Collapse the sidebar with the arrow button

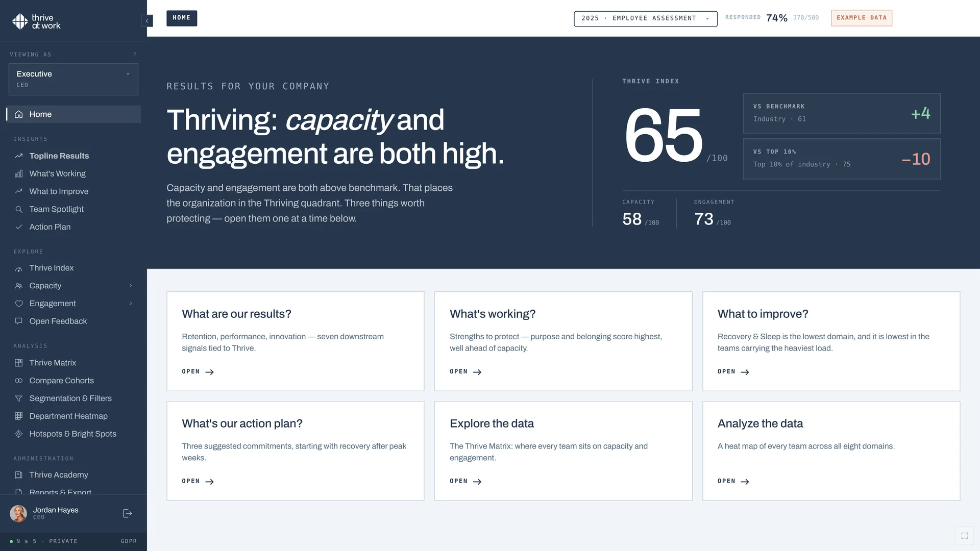pos(147,21)
